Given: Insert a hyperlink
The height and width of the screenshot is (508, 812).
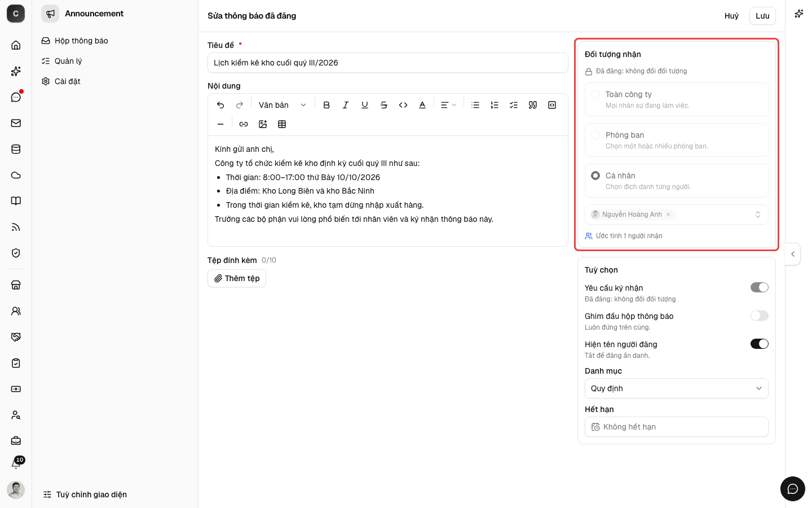Looking at the screenshot, I should [244, 124].
